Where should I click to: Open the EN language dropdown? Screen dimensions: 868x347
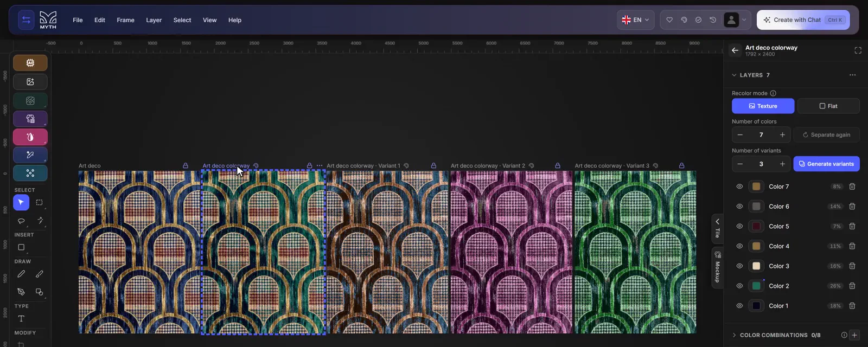point(635,20)
